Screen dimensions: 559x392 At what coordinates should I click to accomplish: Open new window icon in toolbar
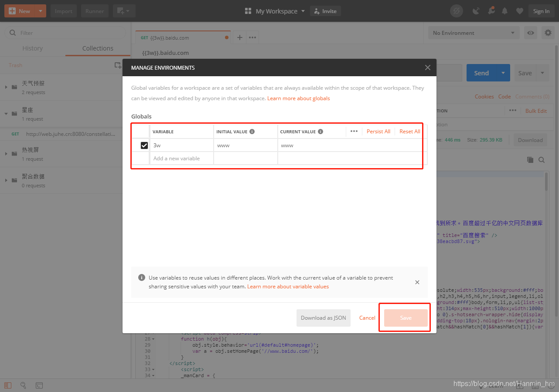pos(124,11)
